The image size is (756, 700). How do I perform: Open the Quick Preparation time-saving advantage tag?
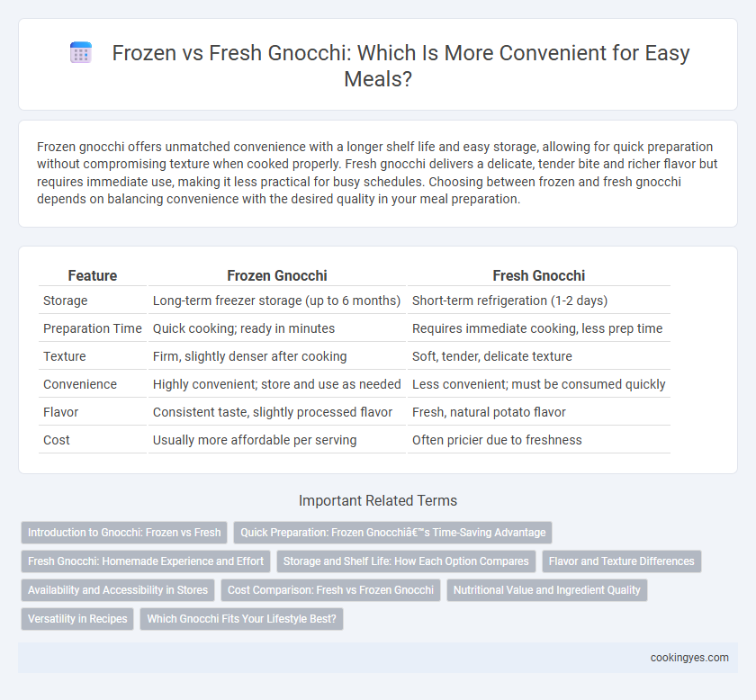click(392, 533)
